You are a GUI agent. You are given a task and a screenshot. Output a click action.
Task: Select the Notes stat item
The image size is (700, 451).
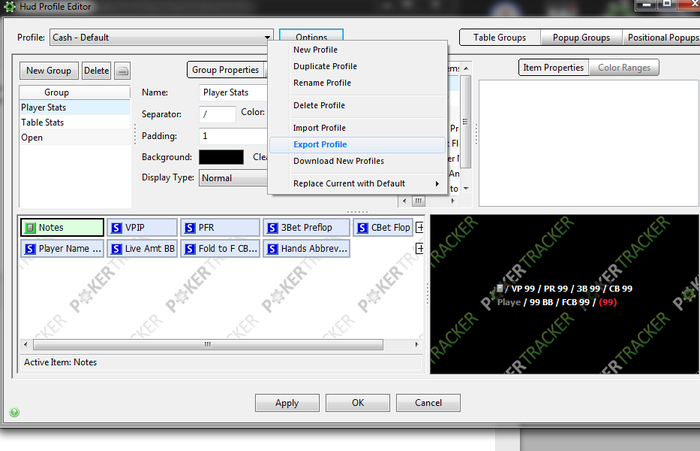(62, 227)
